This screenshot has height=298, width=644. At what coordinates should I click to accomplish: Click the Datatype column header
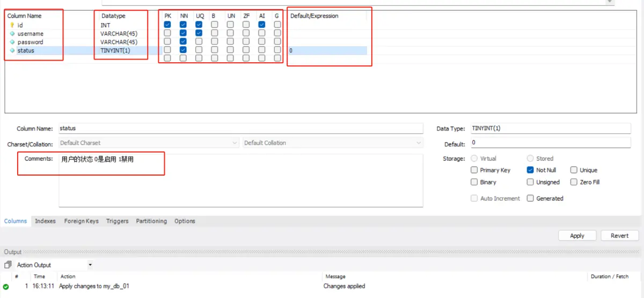point(113,16)
